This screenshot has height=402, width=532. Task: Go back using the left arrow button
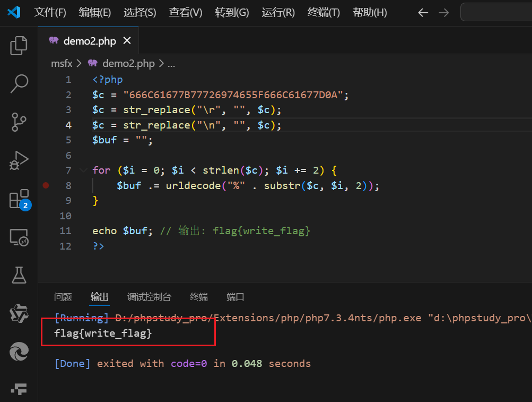423,12
